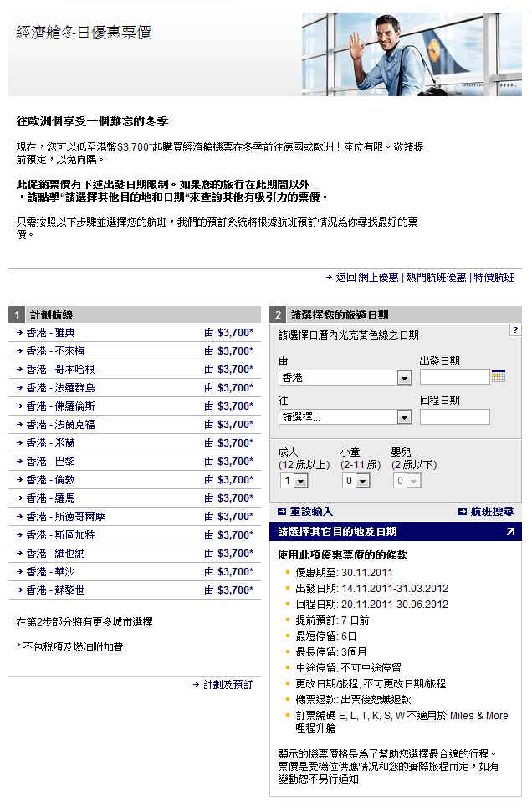Open the 特價航班 link

tap(494, 278)
